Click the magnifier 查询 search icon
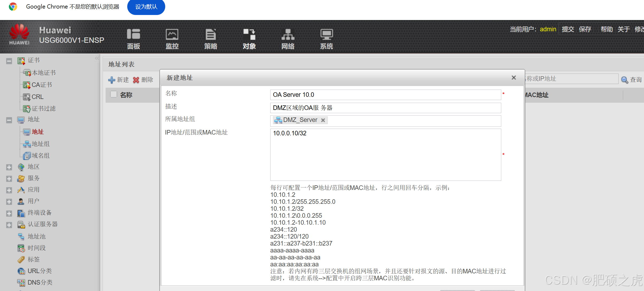This screenshot has width=644, height=291. (x=624, y=80)
